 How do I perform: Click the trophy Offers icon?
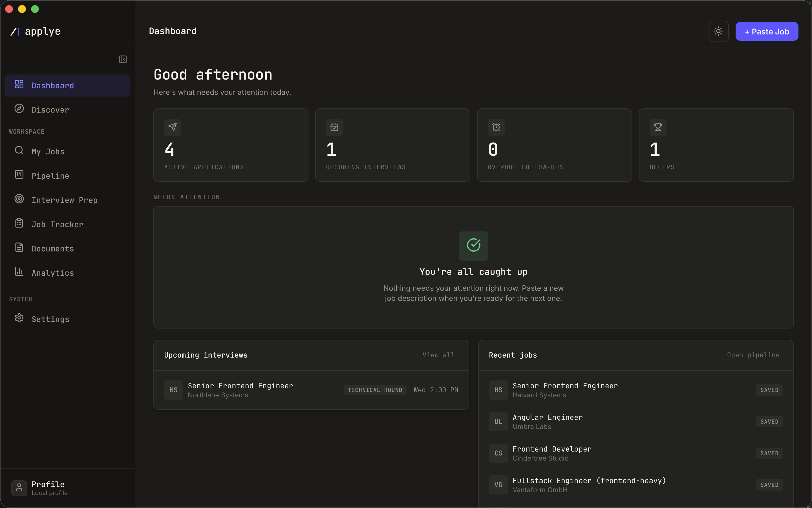pyautogui.click(x=658, y=127)
